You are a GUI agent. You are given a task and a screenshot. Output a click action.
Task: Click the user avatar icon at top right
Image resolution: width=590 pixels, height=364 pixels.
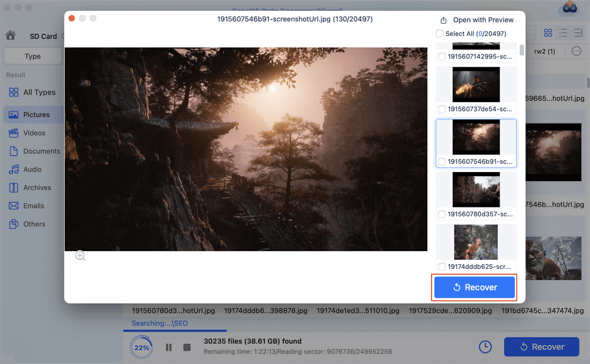click(570, 8)
